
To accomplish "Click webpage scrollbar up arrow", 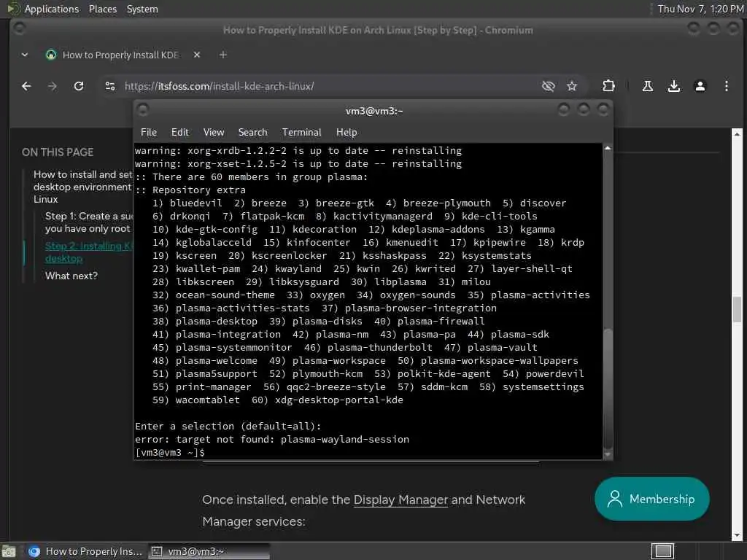I will (737, 133).
